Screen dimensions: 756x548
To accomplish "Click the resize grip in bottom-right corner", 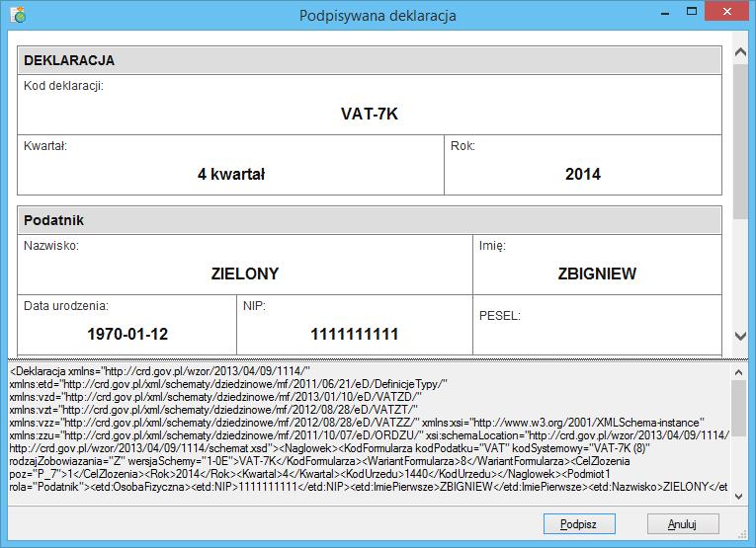I will (x=742, y=534).
